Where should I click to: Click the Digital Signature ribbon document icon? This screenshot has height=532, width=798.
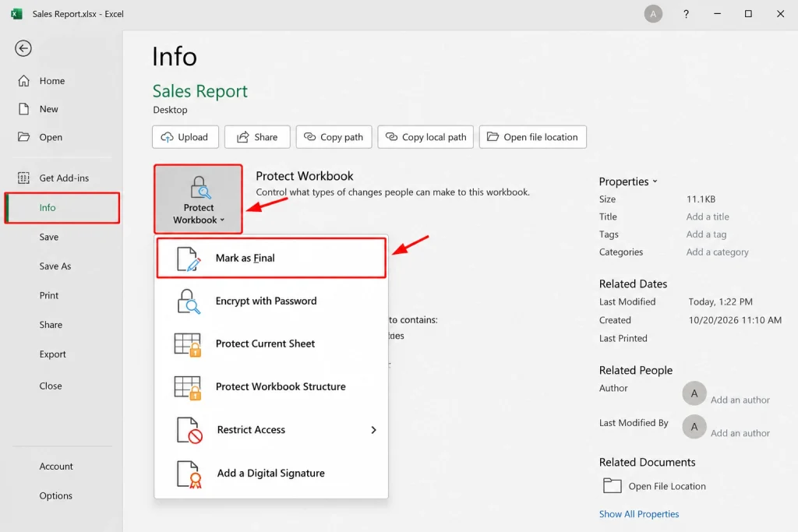click(x=189, y=474)
